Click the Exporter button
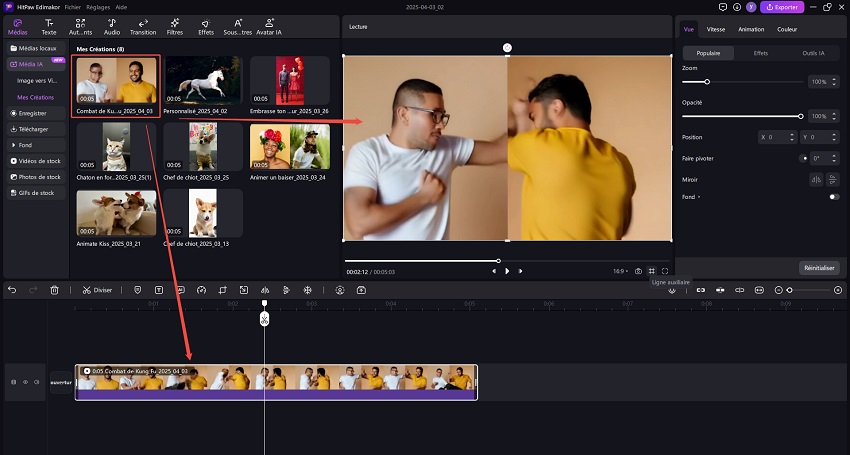850x455 pixels. [x=782, y=7]
